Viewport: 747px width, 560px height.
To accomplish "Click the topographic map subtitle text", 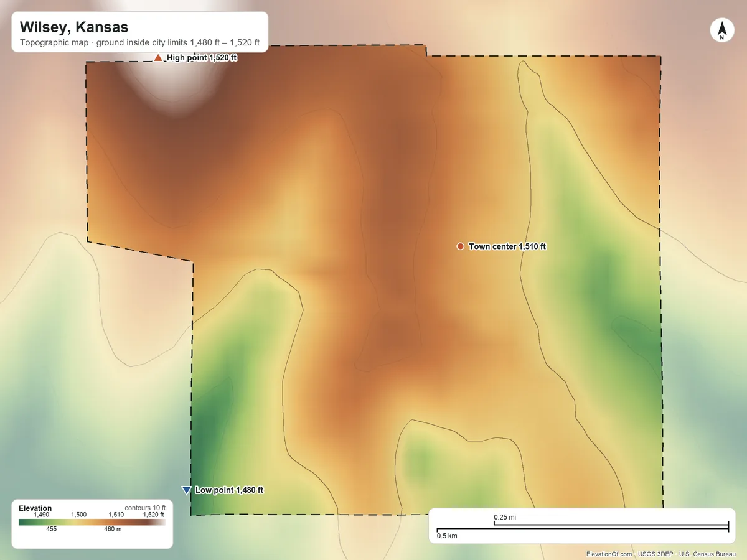I will 139,44.
